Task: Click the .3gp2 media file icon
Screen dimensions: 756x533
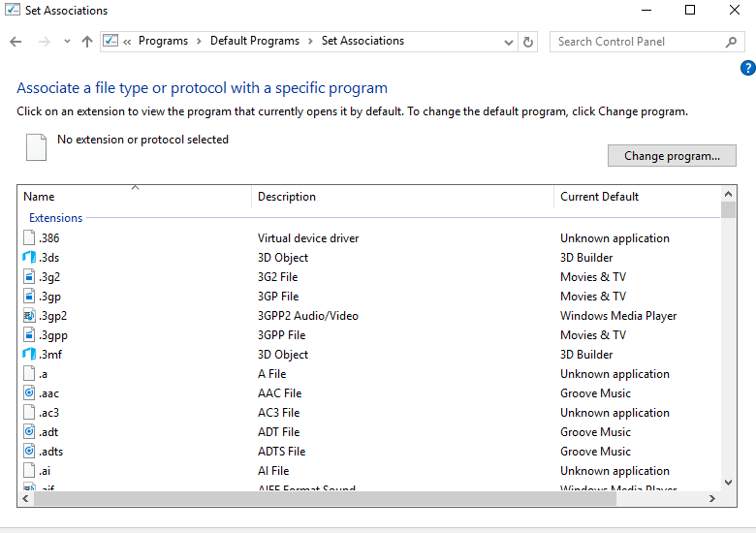Action: point(29,316)
